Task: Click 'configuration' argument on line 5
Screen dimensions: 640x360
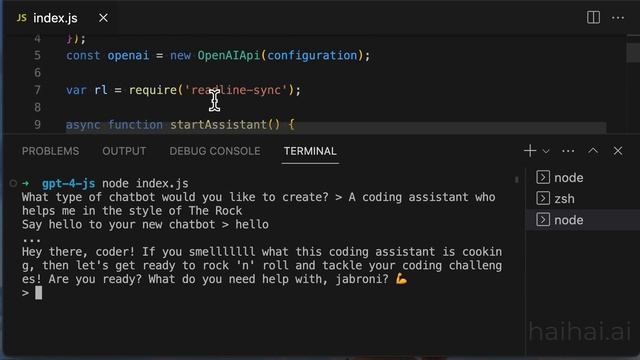Action: pos(312,56)
